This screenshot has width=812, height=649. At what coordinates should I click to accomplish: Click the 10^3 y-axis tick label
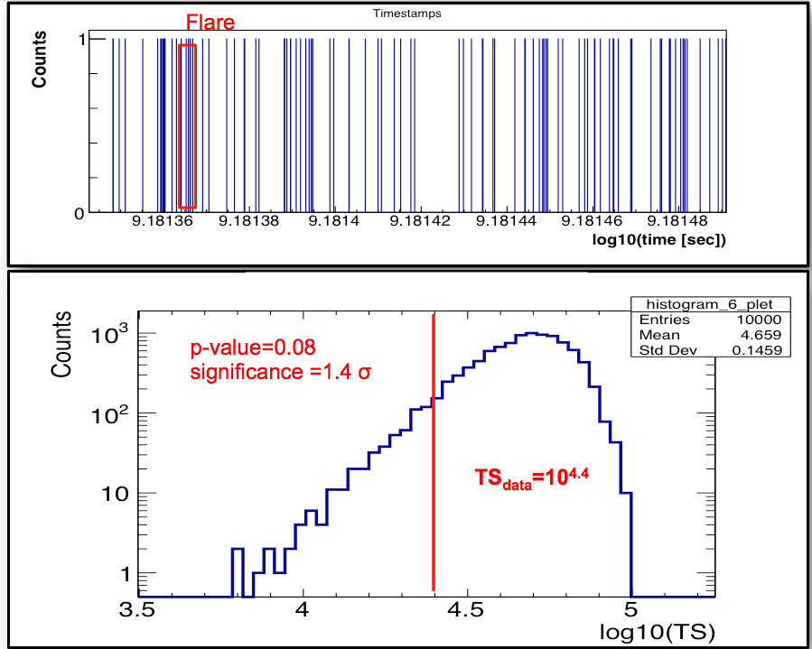tap(108, 336)
